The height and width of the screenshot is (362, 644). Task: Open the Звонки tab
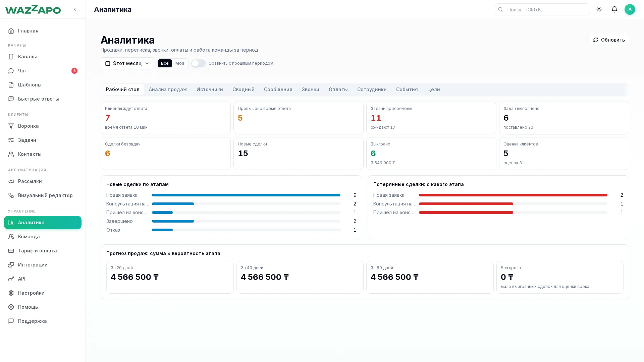tap(310, 89)
